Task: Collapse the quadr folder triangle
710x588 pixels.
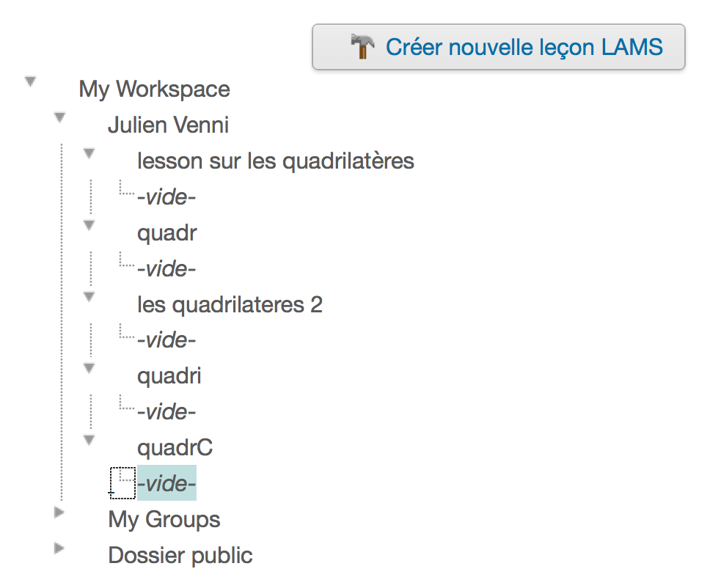Action: [89, 225]
